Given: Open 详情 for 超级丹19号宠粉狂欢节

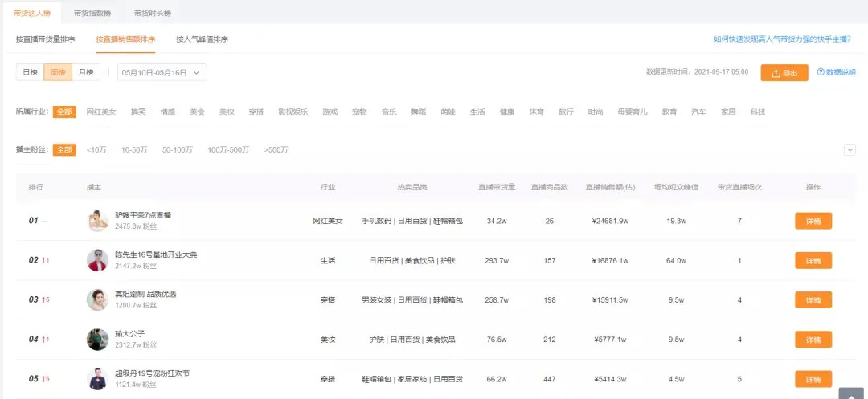Looking at the screenshot, I should tap(813, 379).
